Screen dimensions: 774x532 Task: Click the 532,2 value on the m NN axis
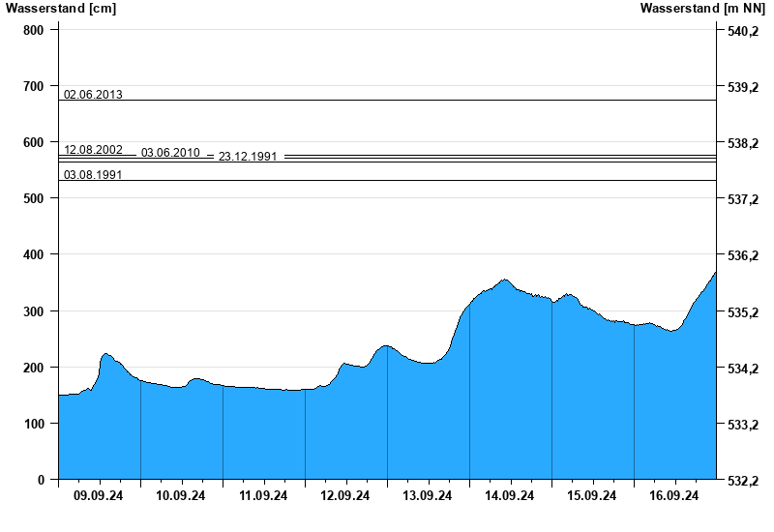click(x=743, y=481)
